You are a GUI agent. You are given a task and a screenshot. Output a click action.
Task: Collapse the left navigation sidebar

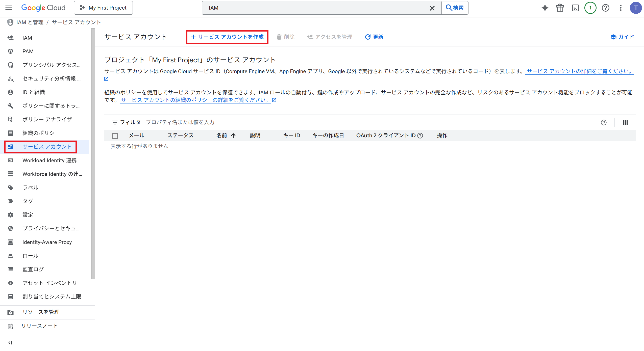pos(10,342)
